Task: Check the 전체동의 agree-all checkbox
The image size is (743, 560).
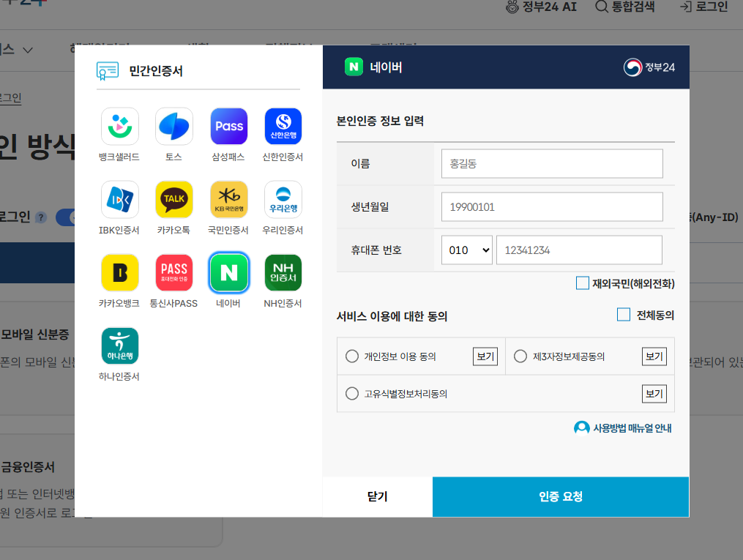Action: (x=624, y=315)
